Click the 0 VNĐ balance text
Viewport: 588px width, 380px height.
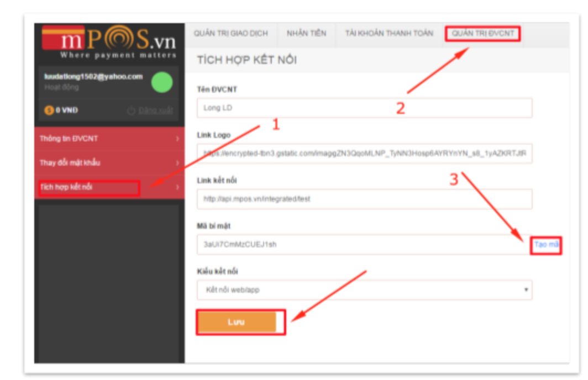point(67,110)
